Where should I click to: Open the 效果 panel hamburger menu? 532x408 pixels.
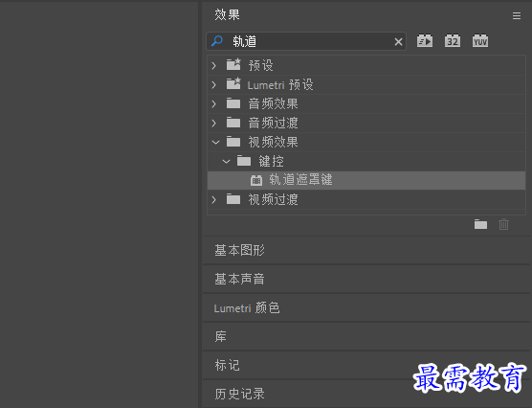517,15
